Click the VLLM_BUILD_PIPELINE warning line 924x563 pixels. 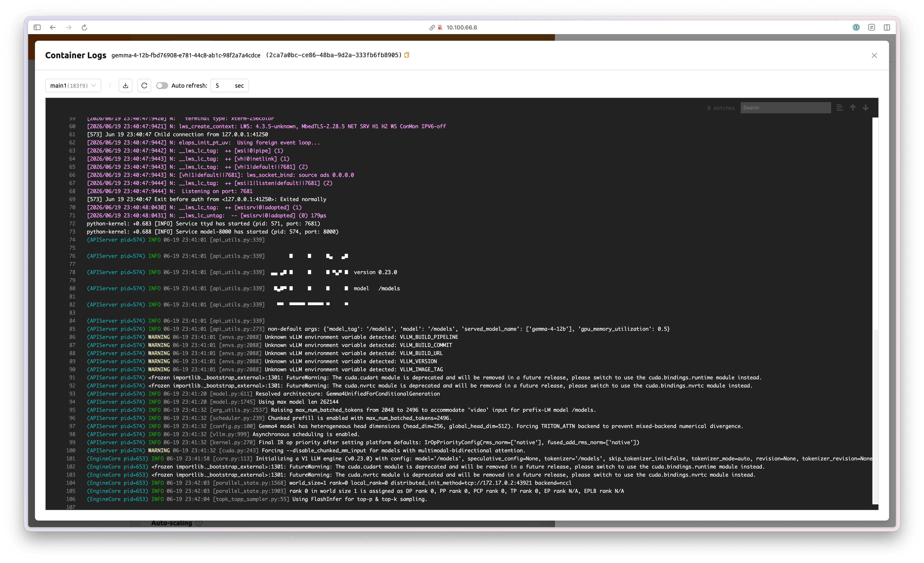pos(272,337)
